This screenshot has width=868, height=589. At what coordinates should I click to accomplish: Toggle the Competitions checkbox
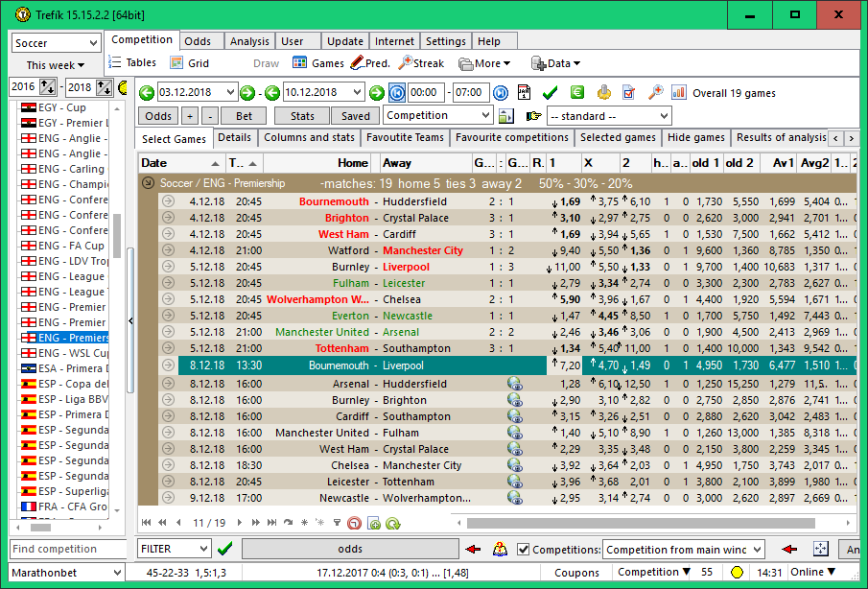tap(523, 550)
